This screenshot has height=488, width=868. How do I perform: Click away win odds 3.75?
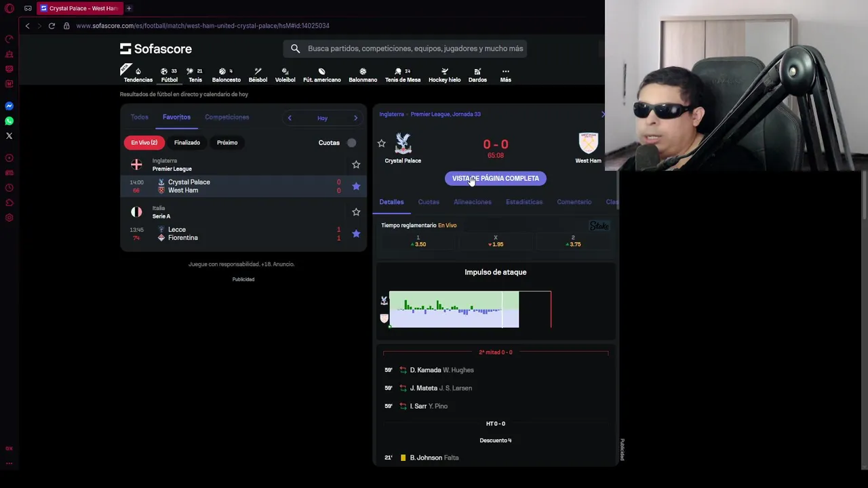(x=574, y=241)
